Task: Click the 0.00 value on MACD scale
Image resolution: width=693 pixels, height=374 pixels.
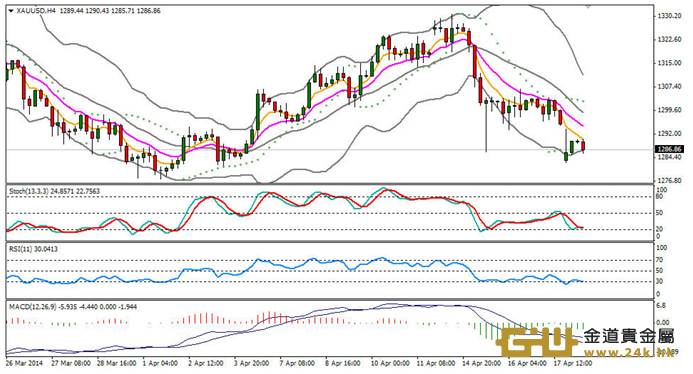Action: coord(663,323)
